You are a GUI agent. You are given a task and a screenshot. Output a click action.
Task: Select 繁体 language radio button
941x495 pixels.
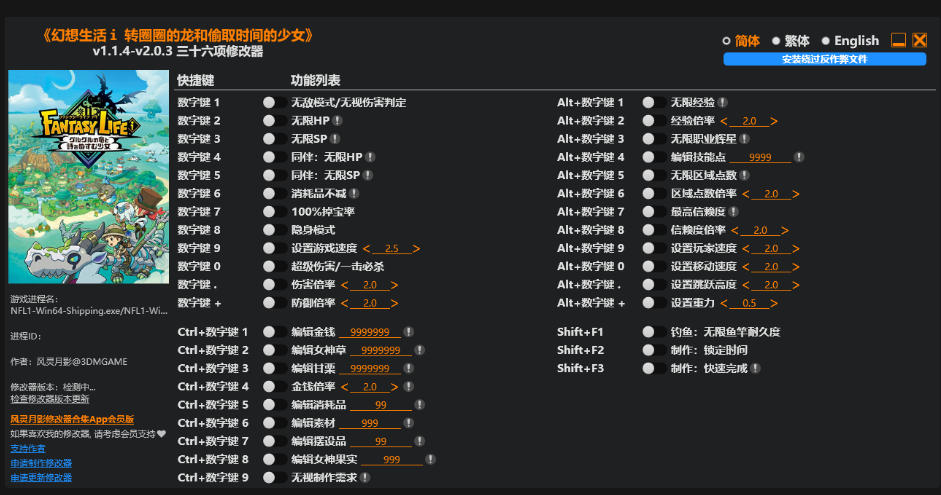pyautogui.click(x=776, y=41)
